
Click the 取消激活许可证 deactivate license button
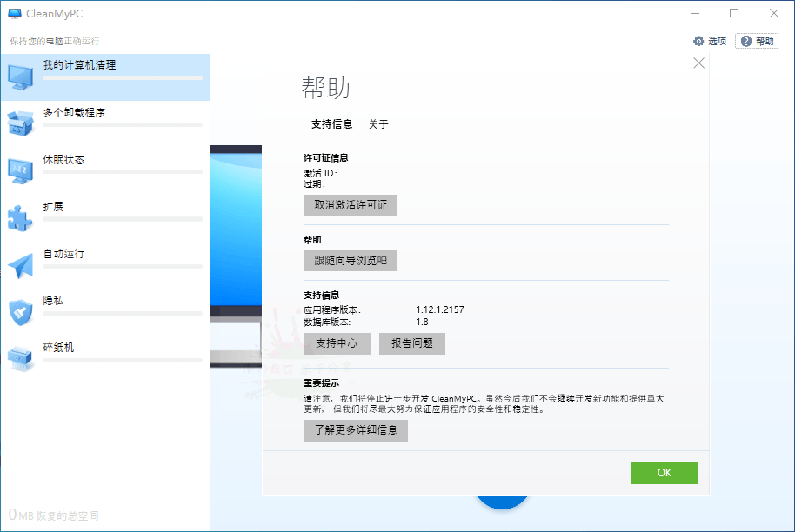coord(350,205)
